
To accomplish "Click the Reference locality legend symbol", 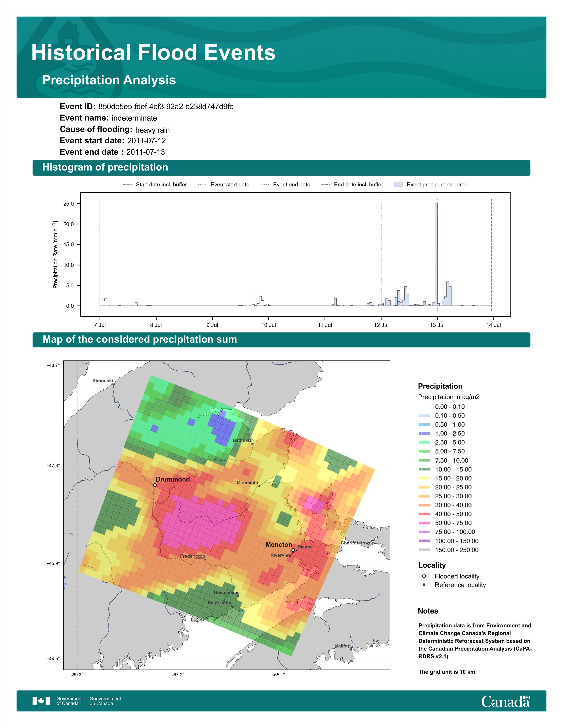I will (x=424, y=585).
